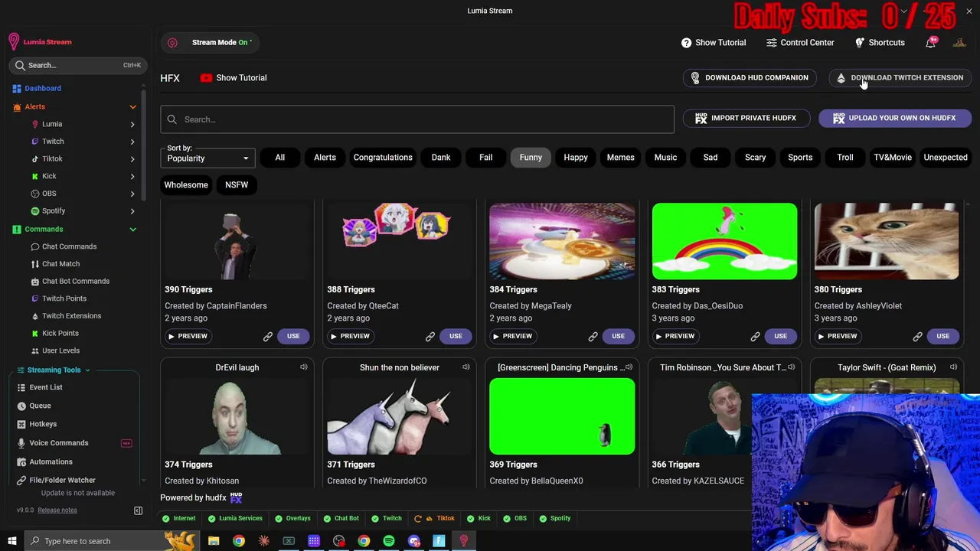Screen dimensions: 980x551
Task: Open Voice Commands in sidebar
Action: (x=59, y=443)
